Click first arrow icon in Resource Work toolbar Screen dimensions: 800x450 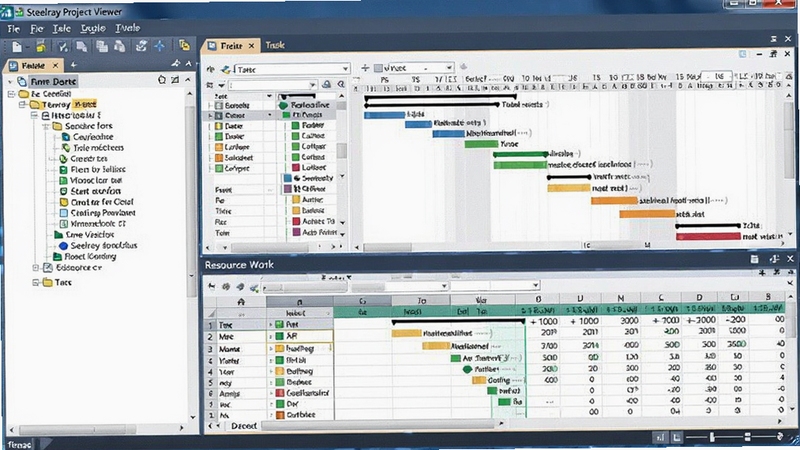click(212, 286)
